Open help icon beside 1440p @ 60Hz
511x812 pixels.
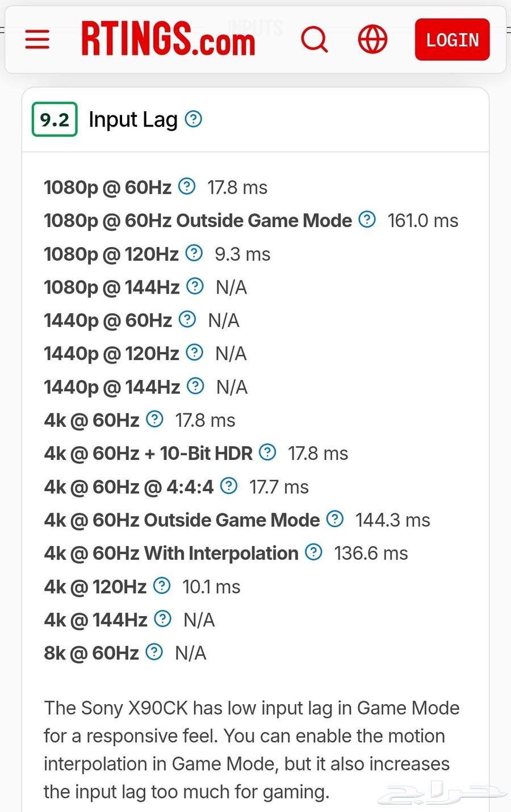[187, 319]
